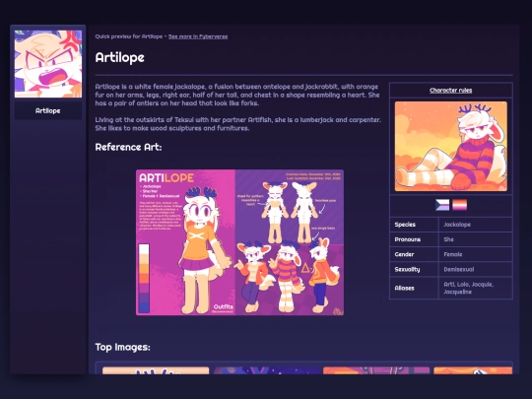Select the Pronouns label cell
532x399 pixels.
point(414,239)
